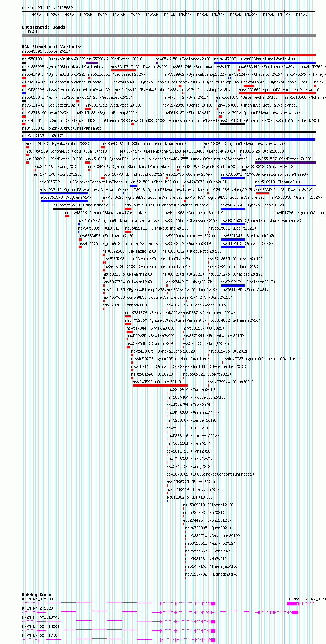This screenshot has width=326, height=644.
Task: Select the red nsv4032660 gnomAD bar
Action: click(x=277, y=93)
